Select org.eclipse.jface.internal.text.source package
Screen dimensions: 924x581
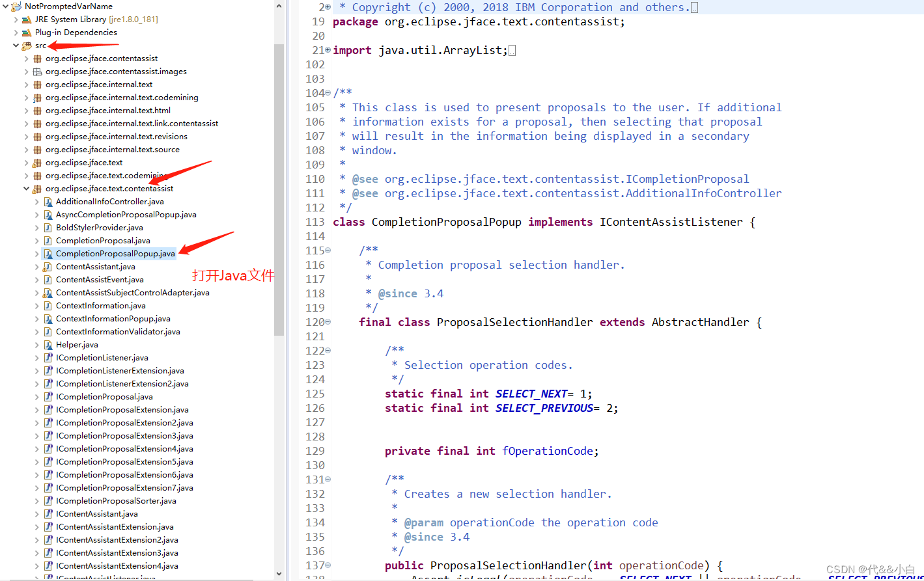coord(113,150)
